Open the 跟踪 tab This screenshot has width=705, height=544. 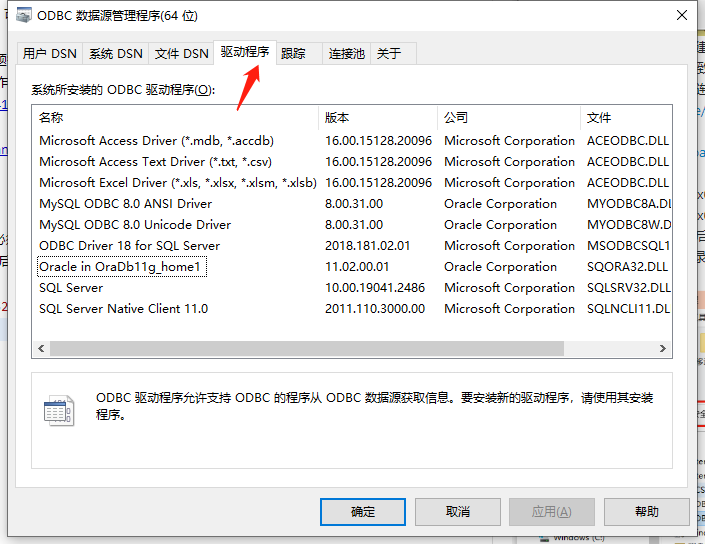click(x=294, y=54)
